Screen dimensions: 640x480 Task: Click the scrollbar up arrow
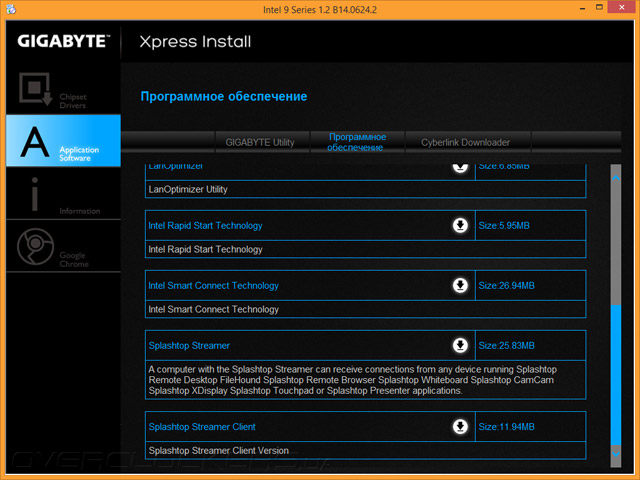point(616,178)
